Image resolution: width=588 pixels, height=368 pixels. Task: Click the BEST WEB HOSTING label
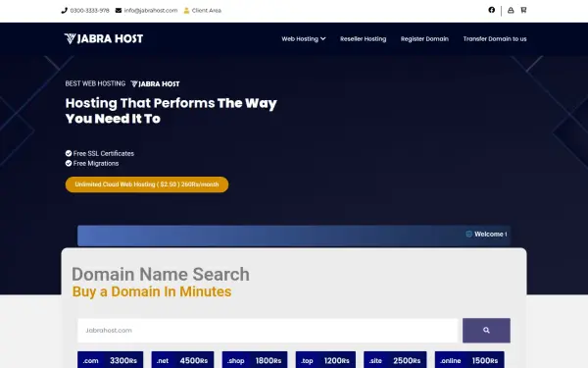(95, 83)
